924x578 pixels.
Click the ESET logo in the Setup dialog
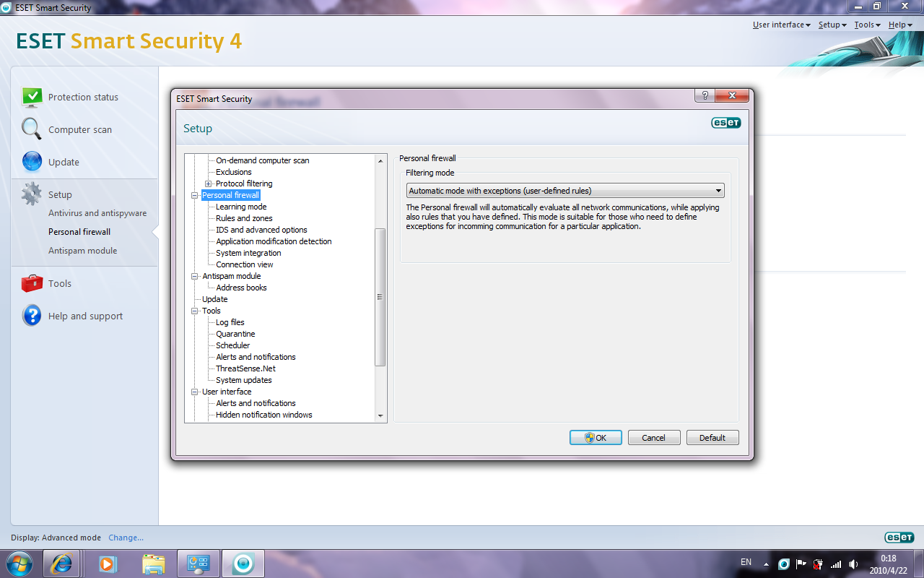(x=726, y=123)
